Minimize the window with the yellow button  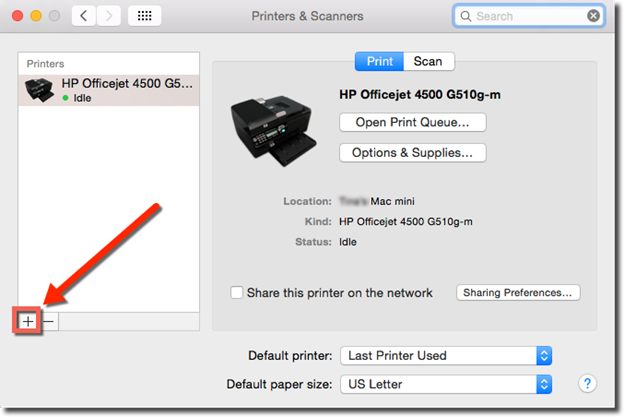[x=36, y=16]
